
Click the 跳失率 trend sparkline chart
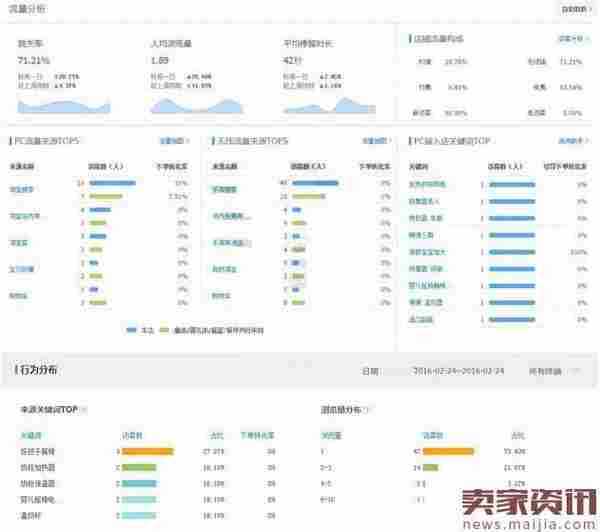coord(65,104)
